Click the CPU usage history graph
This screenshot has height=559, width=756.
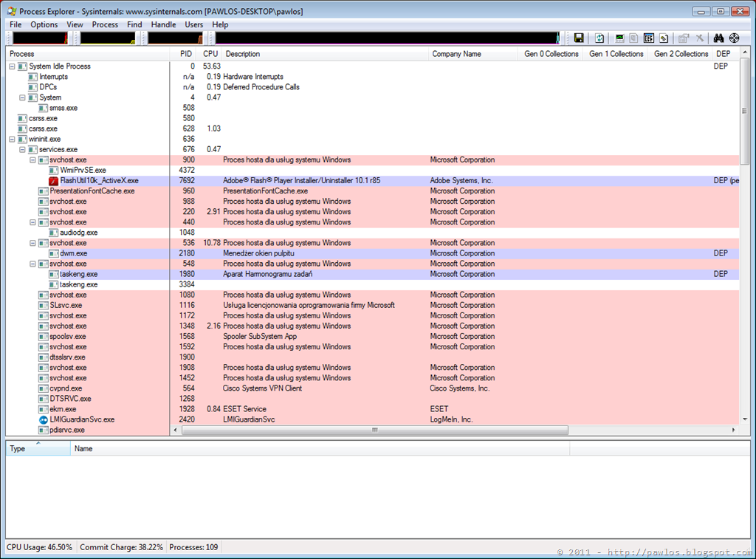click(x=40, y=38)
